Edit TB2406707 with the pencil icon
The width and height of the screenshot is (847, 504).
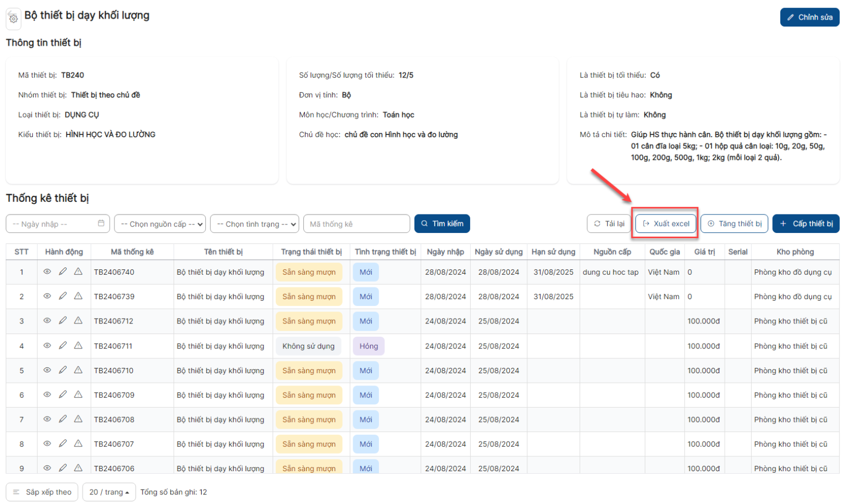(62, 444)
